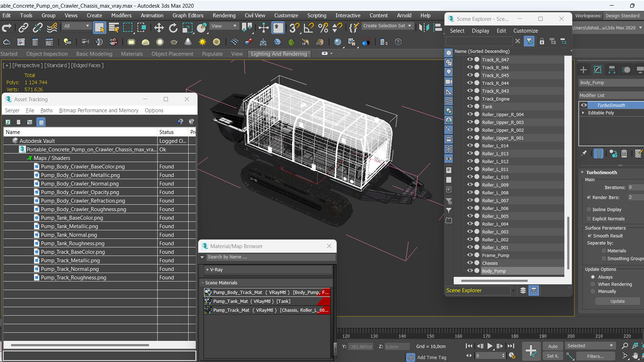The height and width of the screenshot is (362, 644).
Task: Select the Manually update radio button
Action: (593, 292)
